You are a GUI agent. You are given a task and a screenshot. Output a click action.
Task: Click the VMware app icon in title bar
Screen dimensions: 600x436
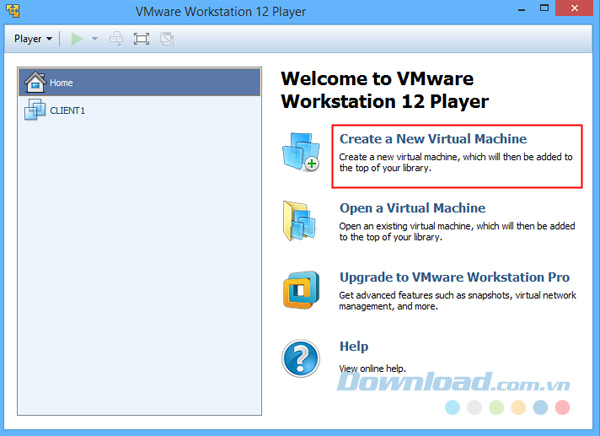click(x=13, y=10)
